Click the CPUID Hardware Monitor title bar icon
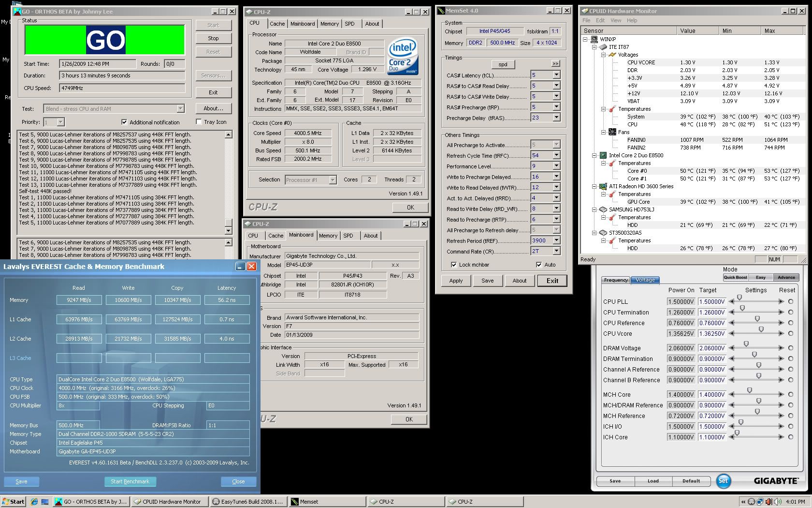Image resolution: width=812 pixels, height=508 pixels. click(584, 11)
